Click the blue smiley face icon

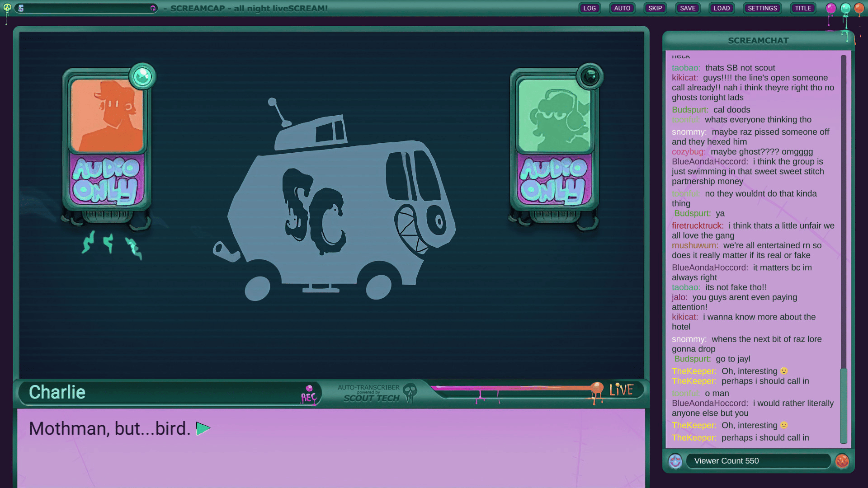tap(675, 461)
